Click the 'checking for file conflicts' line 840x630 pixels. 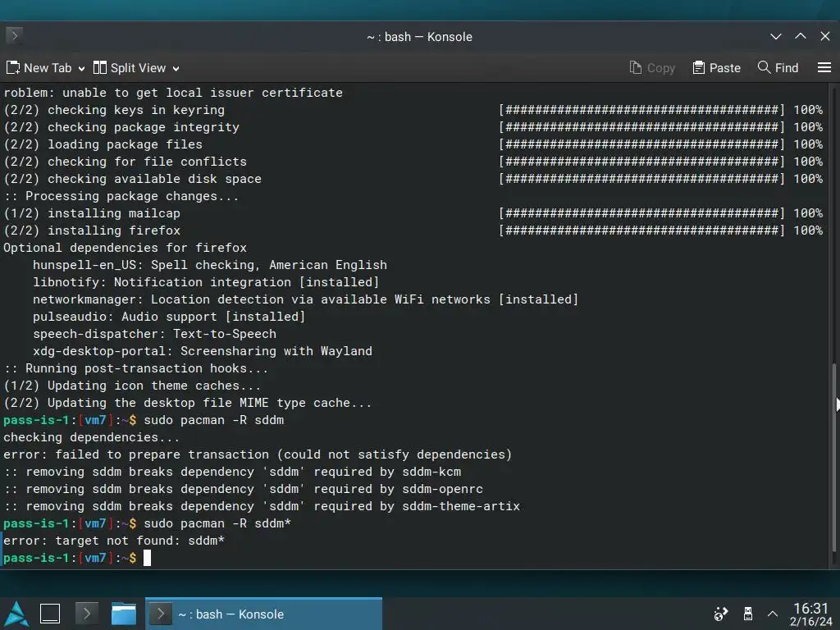pos(125,162)
